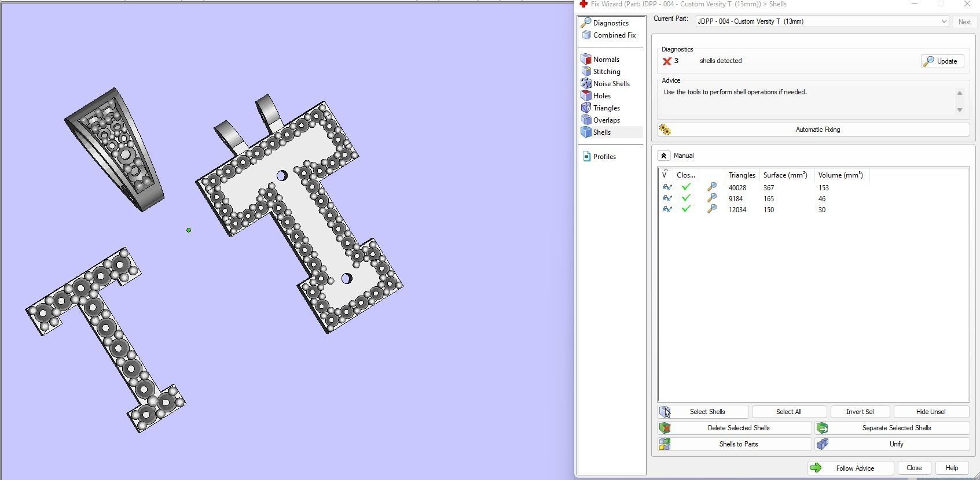Activate the Select Shells tool
980x480 pixels.
pyautogui.click(x=703, y=412)
